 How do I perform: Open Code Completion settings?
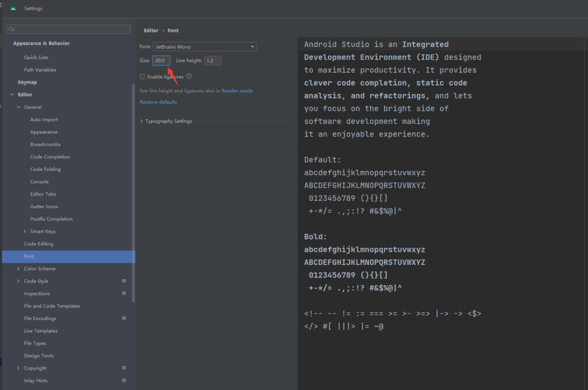tap(50, 157)
